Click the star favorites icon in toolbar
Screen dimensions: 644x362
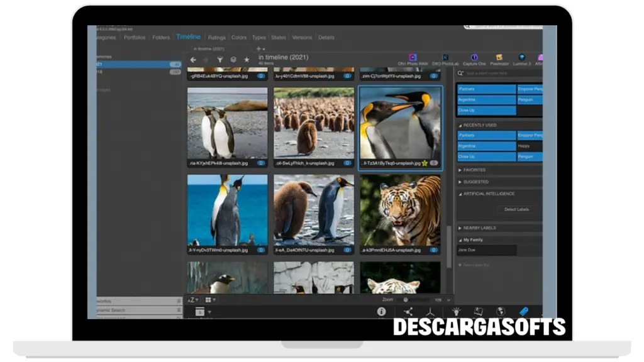(x=247, y=60)
